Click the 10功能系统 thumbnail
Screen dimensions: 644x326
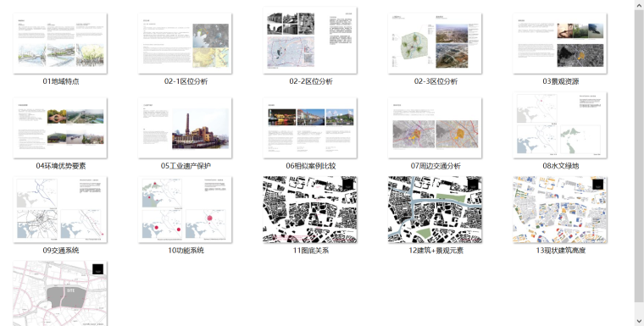(x=186, y=210)
